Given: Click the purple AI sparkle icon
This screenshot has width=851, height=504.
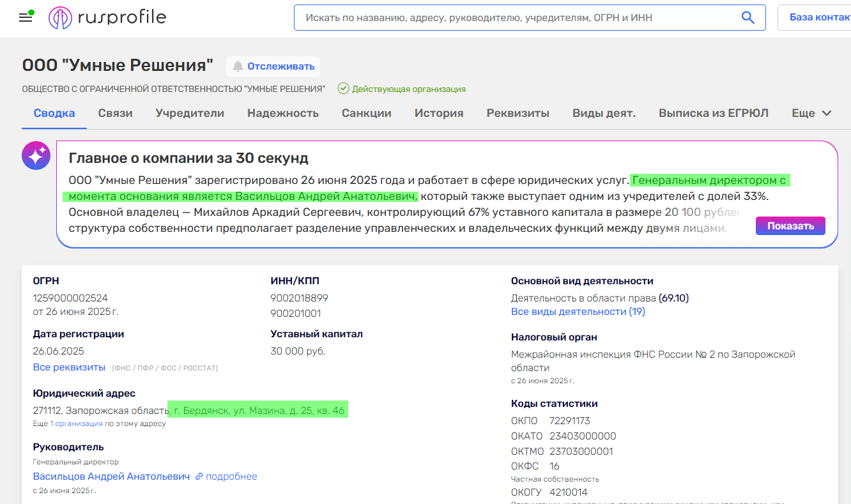Looking at the screenshot, I should coord(36,155).
